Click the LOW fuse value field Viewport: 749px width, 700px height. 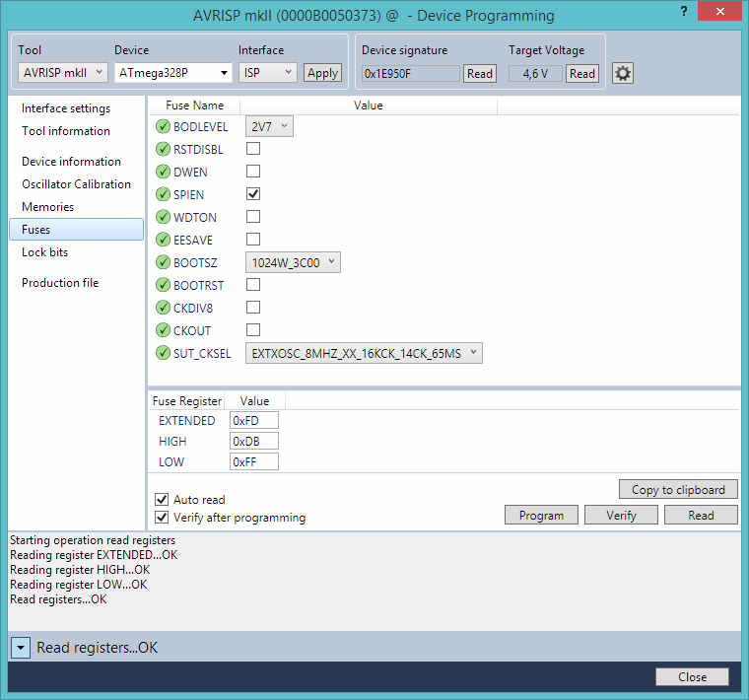coord(253,461)
